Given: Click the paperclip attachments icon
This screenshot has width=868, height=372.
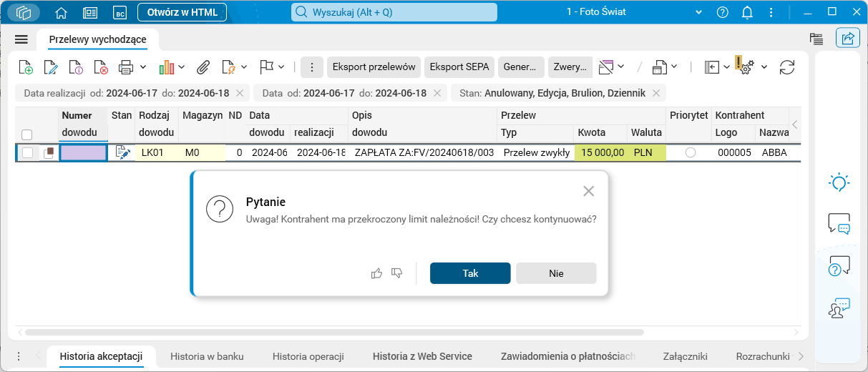Looking at the screenshot, I should coord(203,67).
